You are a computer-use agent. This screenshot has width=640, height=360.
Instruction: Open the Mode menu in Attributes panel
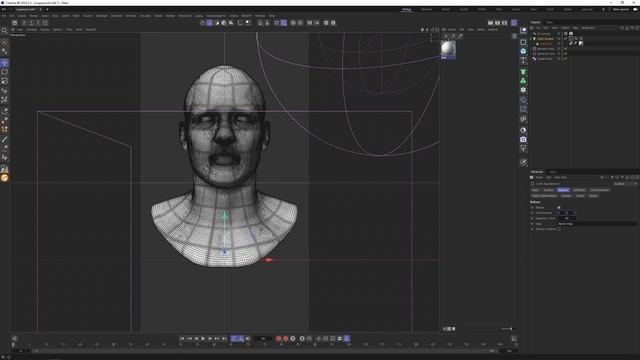(x=539, y=177)
